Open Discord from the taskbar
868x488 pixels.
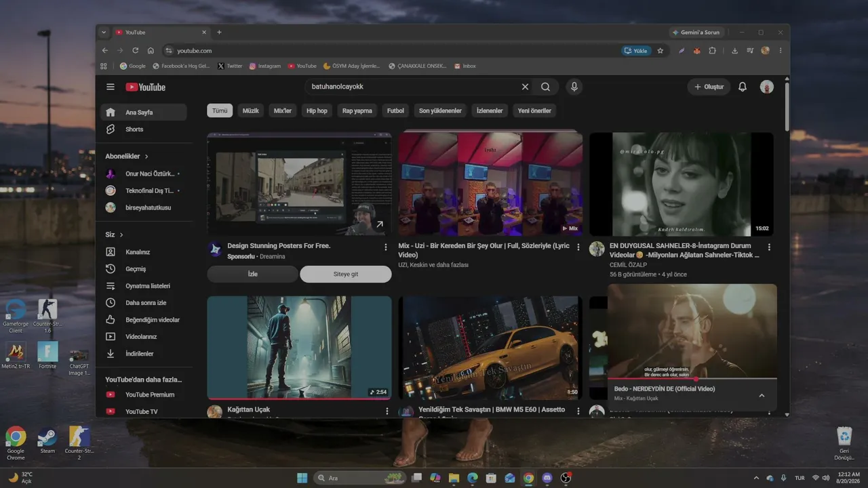click(x=547, y=478)
